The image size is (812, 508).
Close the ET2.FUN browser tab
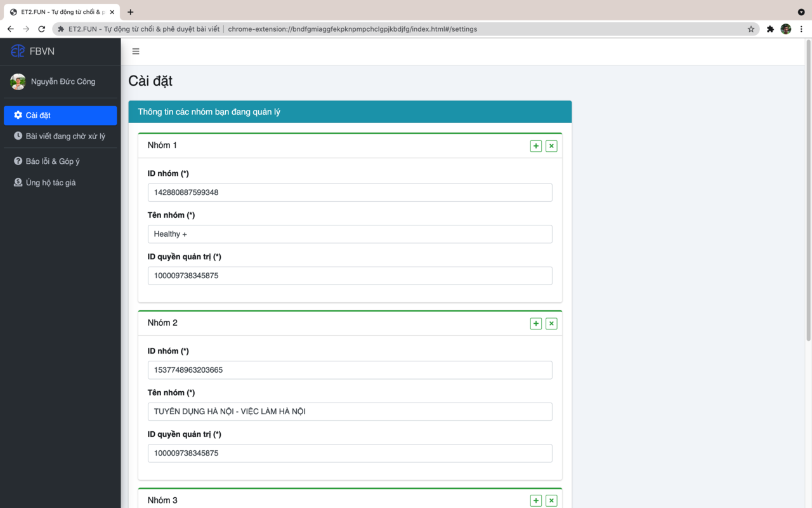tap(112, 12)
